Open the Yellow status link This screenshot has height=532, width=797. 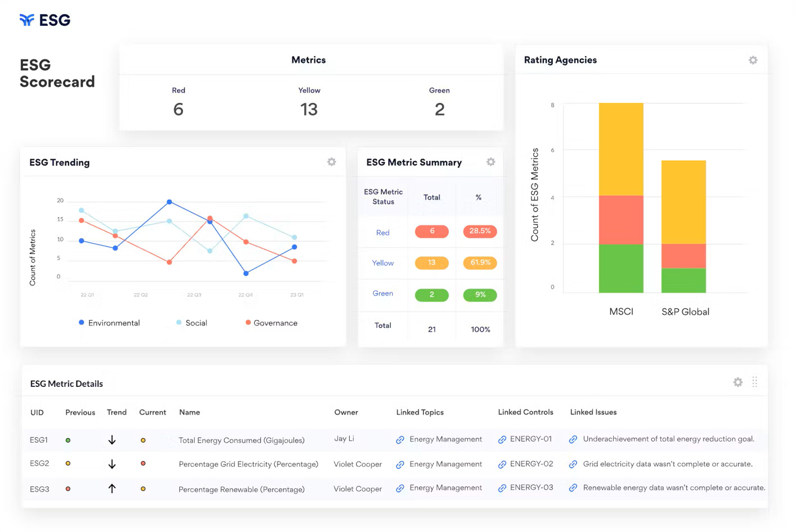tap(382, 263)
